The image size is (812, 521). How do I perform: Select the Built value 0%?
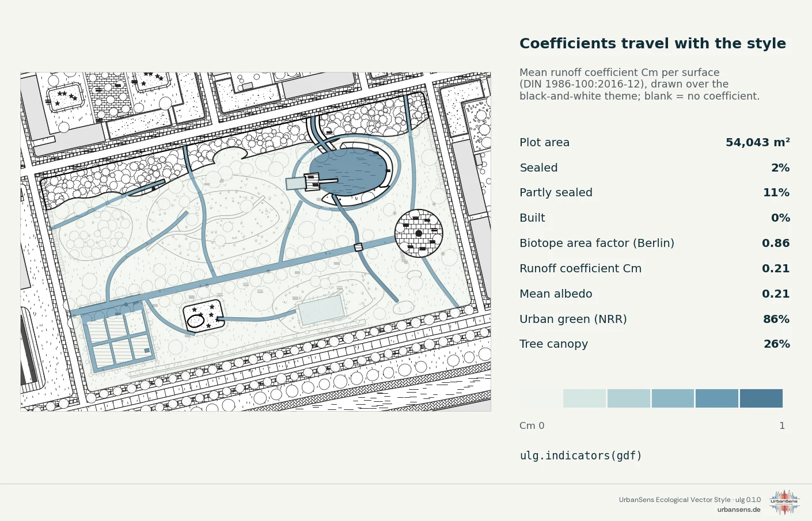[780, 218]
